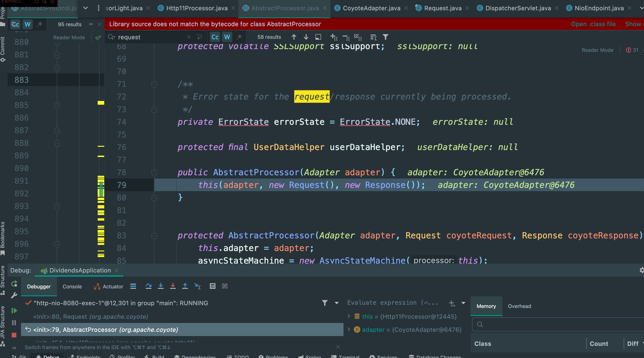Click the Resume Program icon

tap(14, 311)
